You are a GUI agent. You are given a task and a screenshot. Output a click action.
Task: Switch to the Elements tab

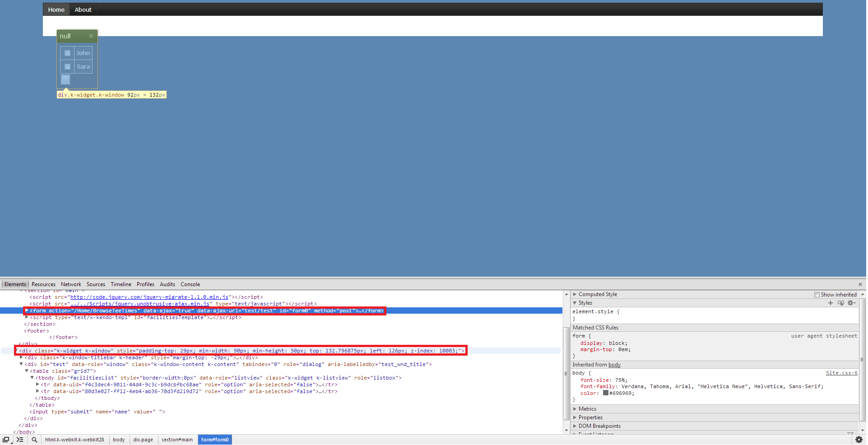coord(15,284)
